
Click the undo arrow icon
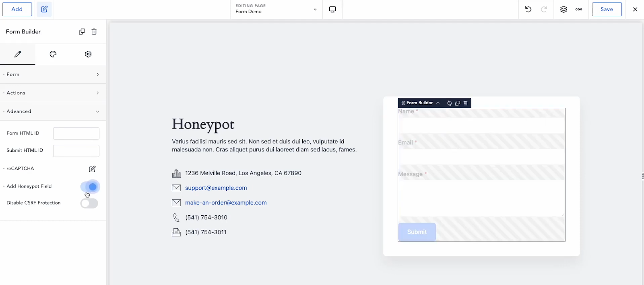click(x=528, y=9)
